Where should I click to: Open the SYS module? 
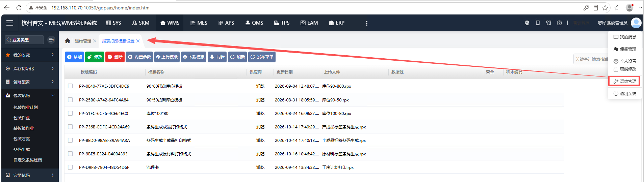click(x=113, y=23)
